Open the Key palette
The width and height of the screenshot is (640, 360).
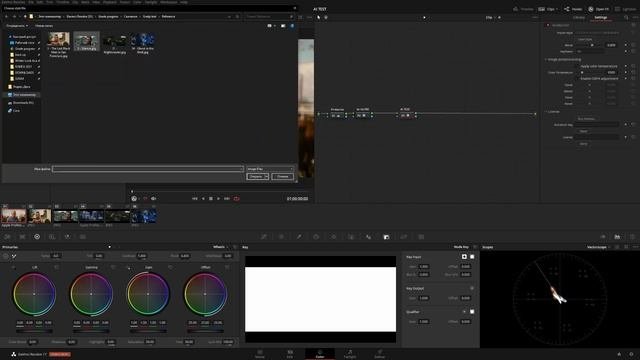pyautogui.click(x=386, y=237)
